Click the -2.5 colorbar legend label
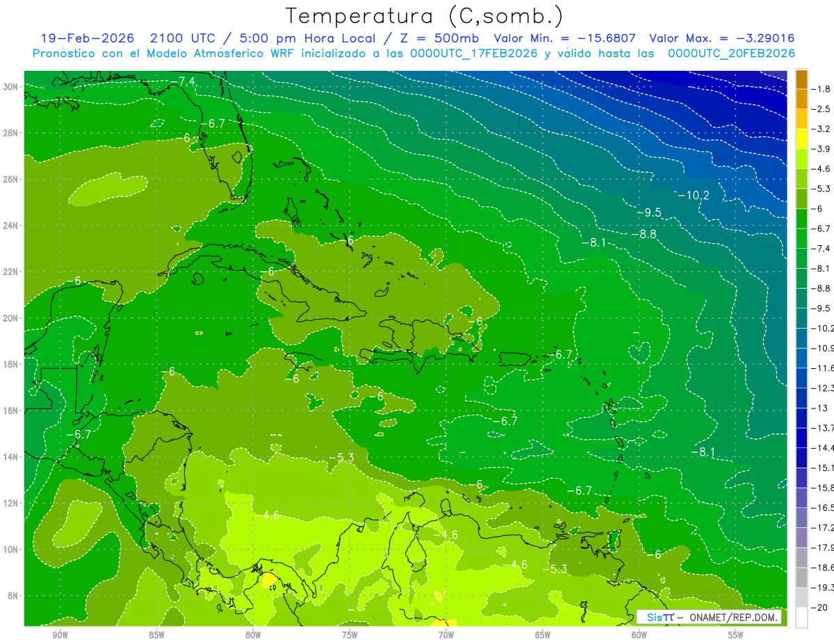This screenshot has width=834, height=644. tap(821, 109)
